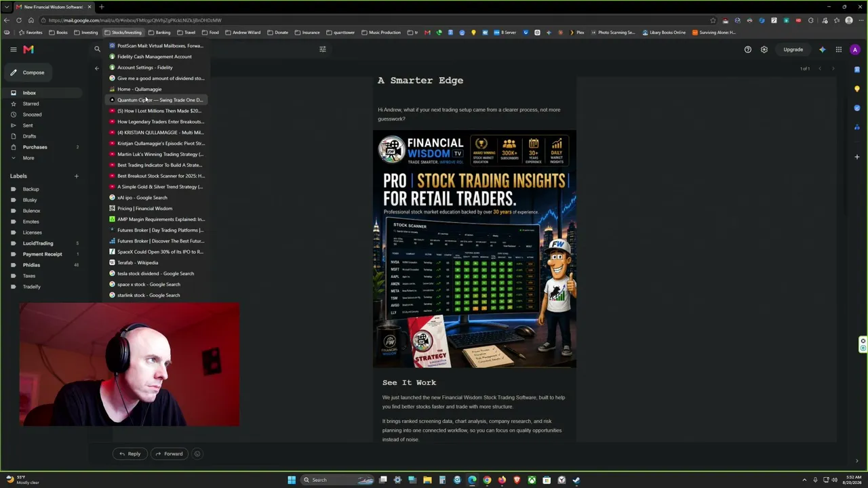Open the emoji reaction button beside Forward
This screenshot has height=488, width=868.
tap(197, 454)
